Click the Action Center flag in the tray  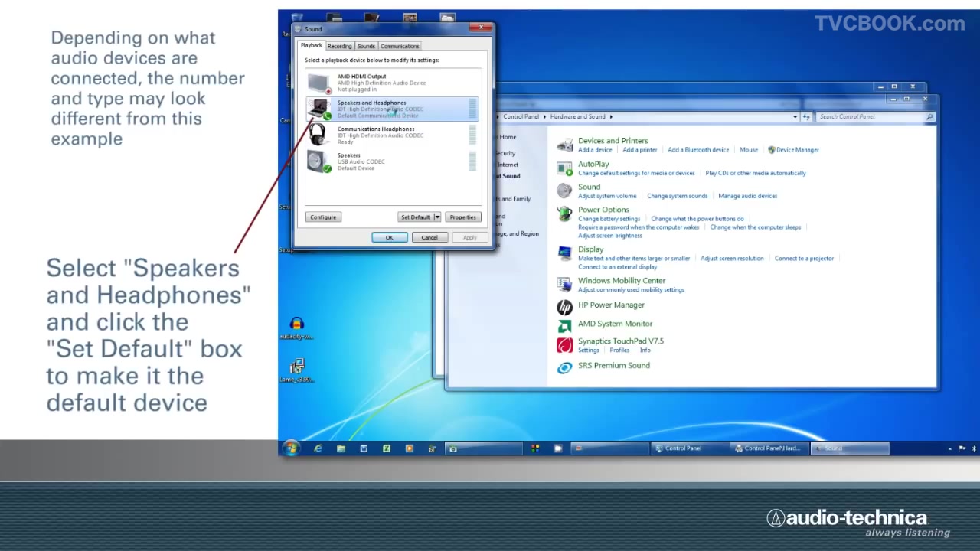[962, 448]
